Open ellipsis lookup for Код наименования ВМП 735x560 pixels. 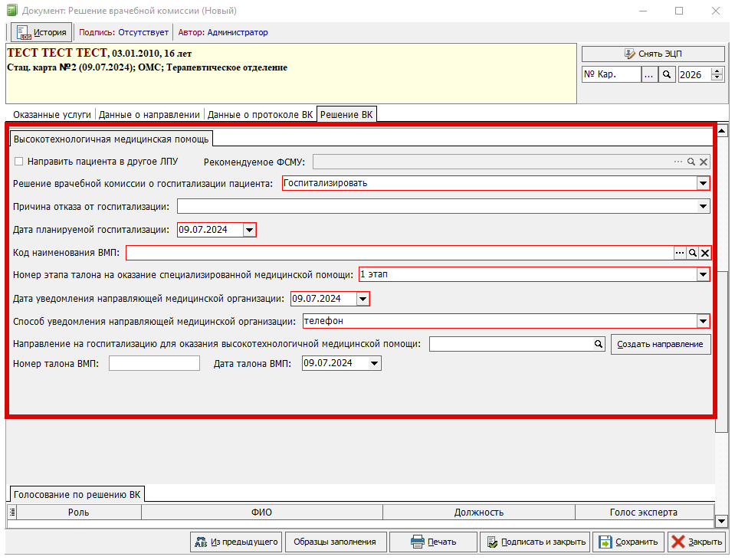[679, 253]
